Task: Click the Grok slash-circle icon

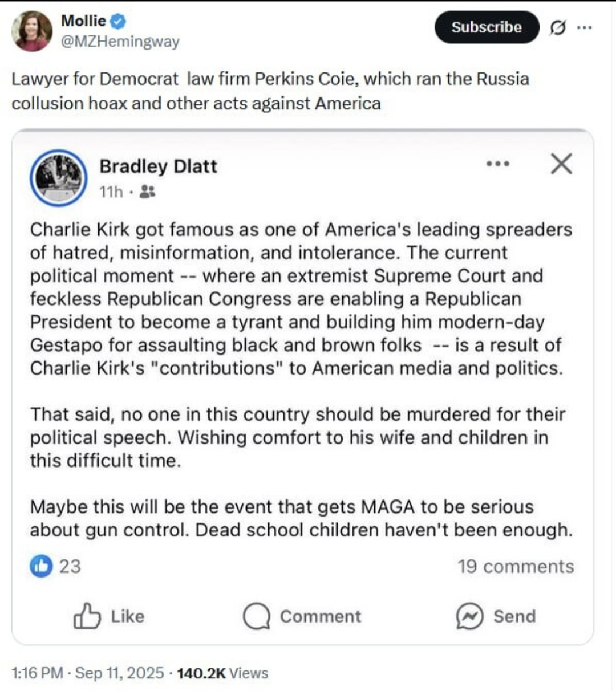Action: coord(558,27)
